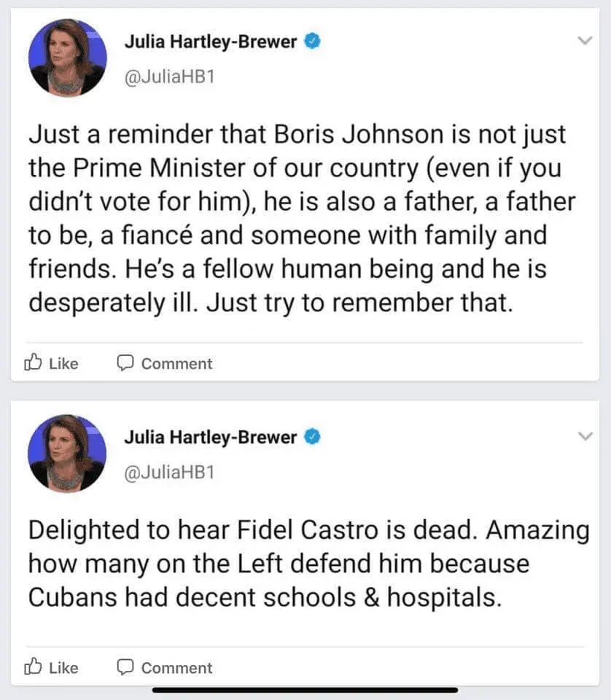Open Julia Hartley-Brewer's name on the Fidel Castro post
The image size is (611, 700).
click(211, 437)
